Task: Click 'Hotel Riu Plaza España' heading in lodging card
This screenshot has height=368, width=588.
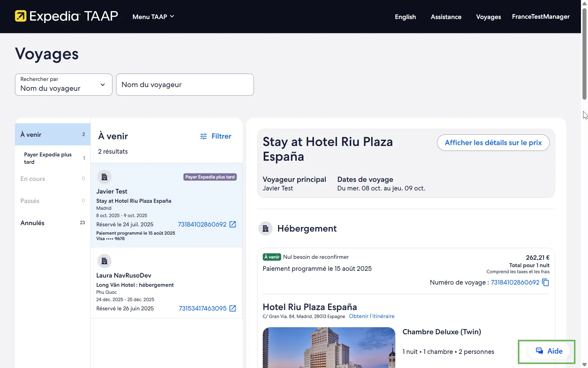Action: [x=310, y=307]
